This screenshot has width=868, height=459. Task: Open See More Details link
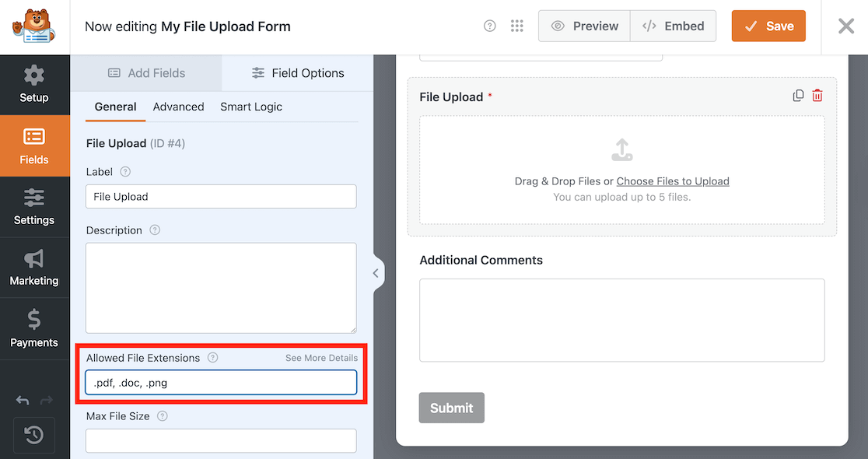322,358
